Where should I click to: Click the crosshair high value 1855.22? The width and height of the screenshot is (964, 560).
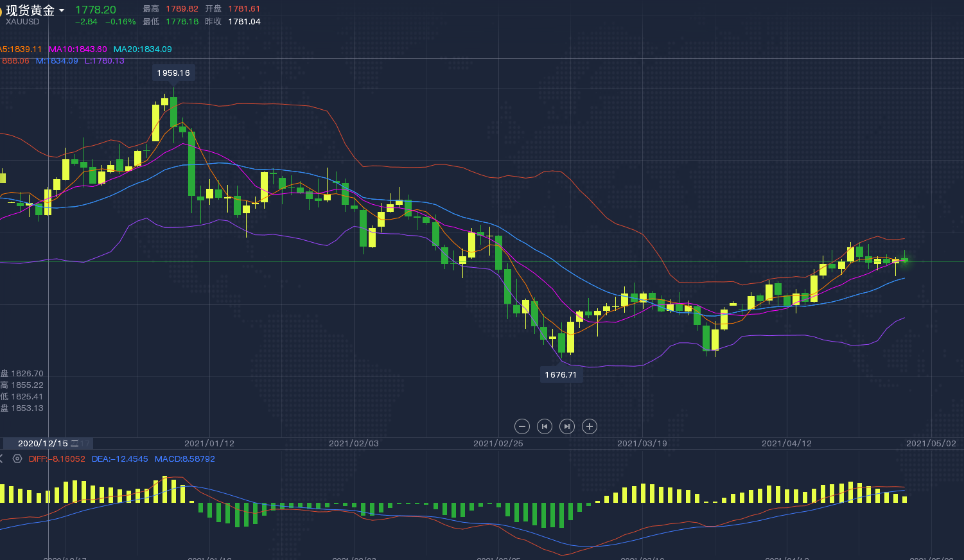(x=27, y=385)
